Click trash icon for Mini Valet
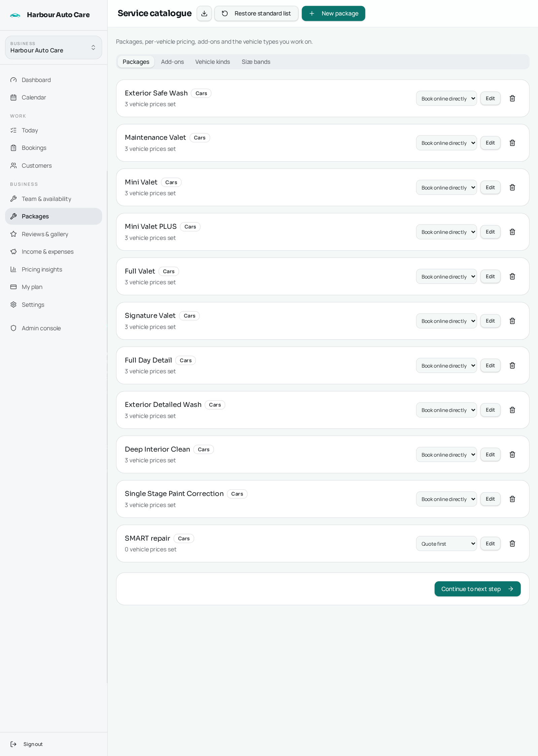The width and height of the screenshot is (538, 756). coord(512,187)
